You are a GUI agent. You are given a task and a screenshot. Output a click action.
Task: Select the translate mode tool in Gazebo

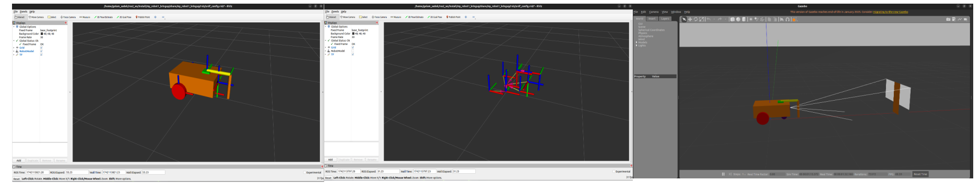pyautogui.click(x=690, y=19)
